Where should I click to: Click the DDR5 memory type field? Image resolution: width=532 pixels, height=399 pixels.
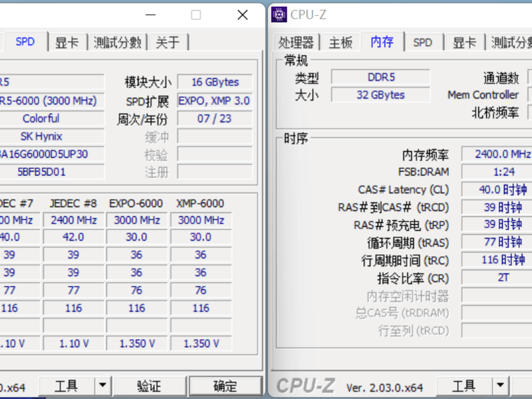pos(380,77)
